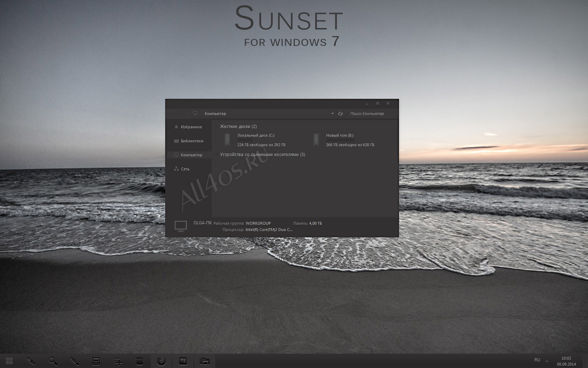Image resolution: width=588 pixels, height=368 pixels.
Task: Click the Библиотеки folder icon
Action: coord(176,141)
